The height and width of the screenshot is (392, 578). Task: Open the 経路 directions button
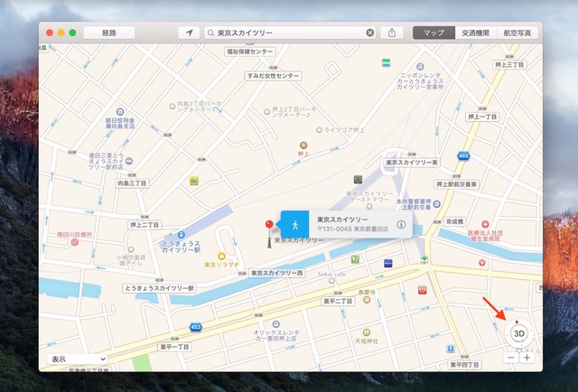tap(109, 33)
